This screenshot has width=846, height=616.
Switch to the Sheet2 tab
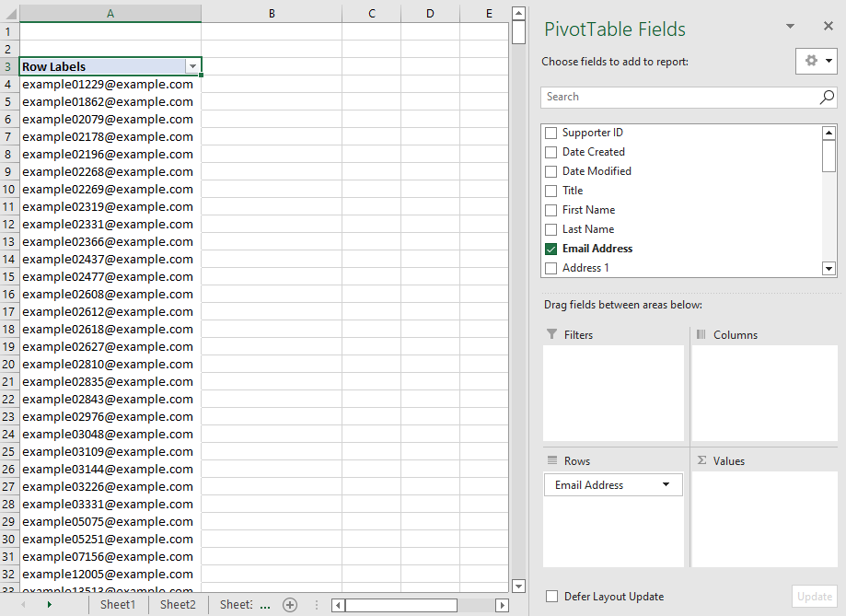[178, 605]
